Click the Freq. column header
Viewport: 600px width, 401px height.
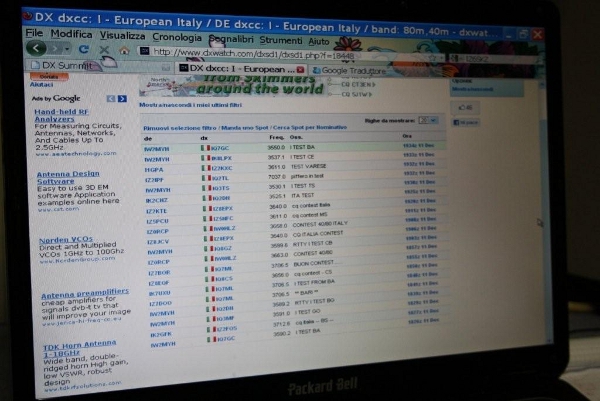[276, 137]
